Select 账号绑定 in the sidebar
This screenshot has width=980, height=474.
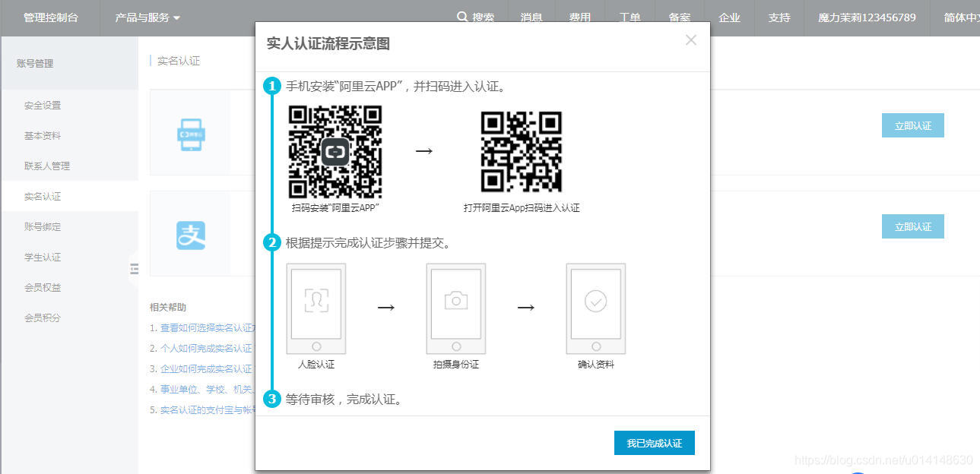tap(43, 226)
